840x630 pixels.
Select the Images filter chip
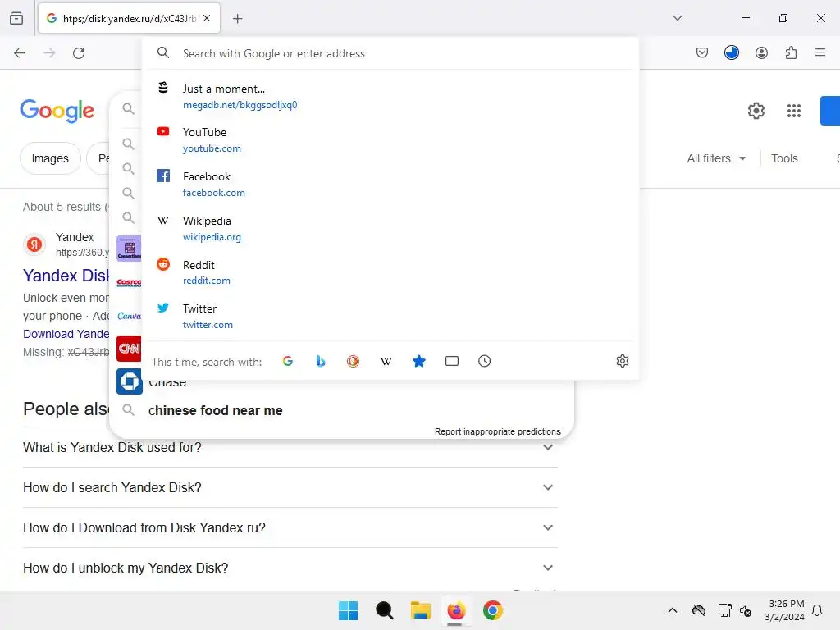tap(50, 158)
